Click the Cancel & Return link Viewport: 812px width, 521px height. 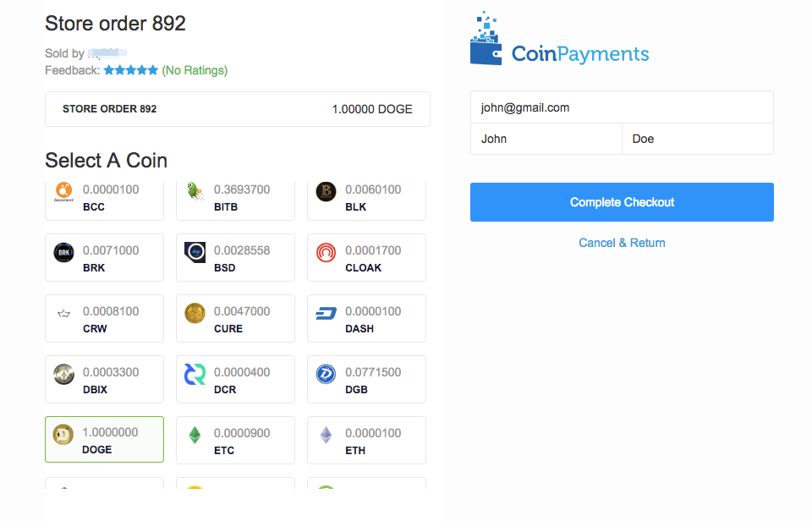point(622,243)
